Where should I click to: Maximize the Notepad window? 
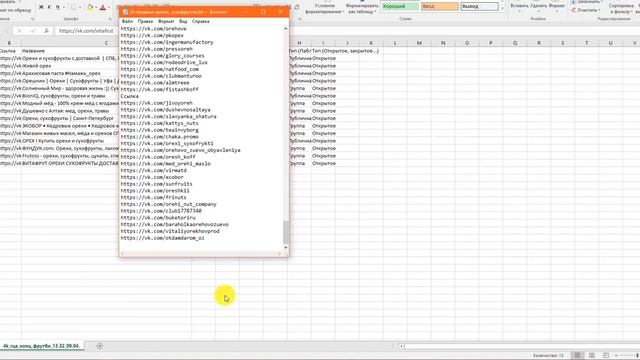click(263, 12)
